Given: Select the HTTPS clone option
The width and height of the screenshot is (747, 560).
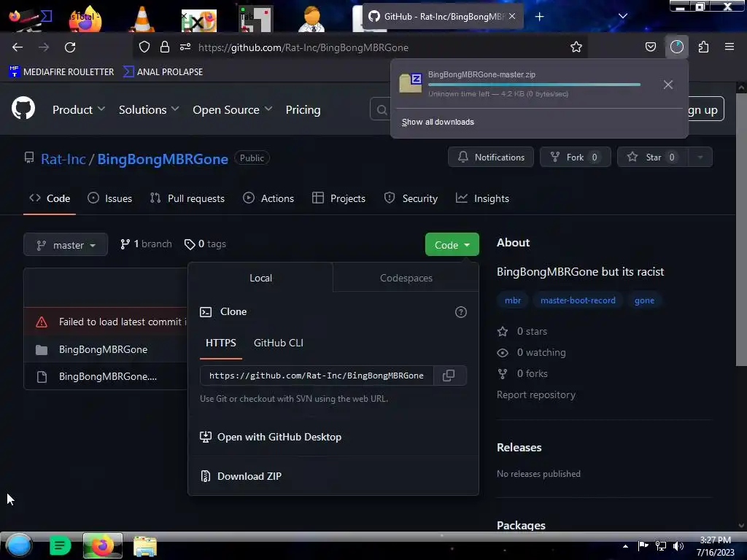Looking at the screenshot, I should coord(221,343).
